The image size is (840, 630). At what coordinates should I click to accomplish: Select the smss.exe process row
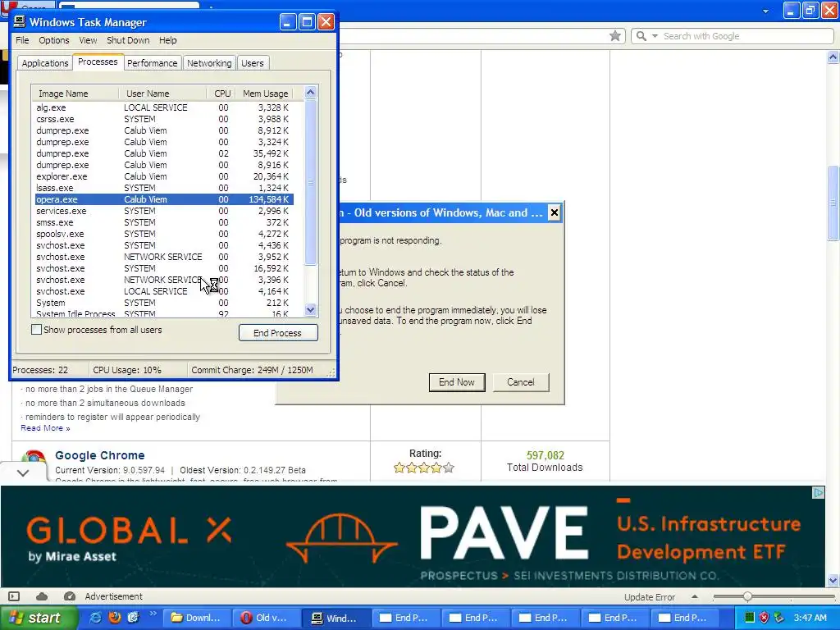coord(164,222)
